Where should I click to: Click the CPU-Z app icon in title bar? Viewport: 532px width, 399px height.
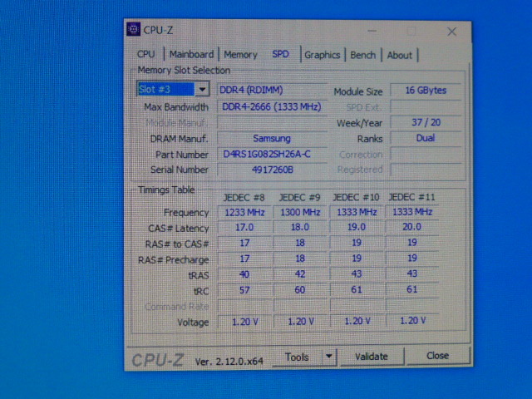133,30
